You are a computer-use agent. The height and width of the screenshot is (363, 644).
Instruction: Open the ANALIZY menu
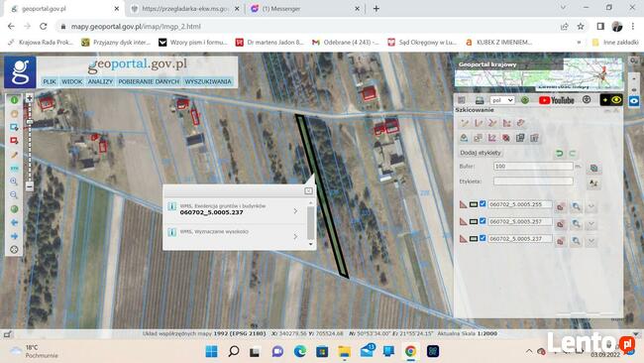click(100, 81)
